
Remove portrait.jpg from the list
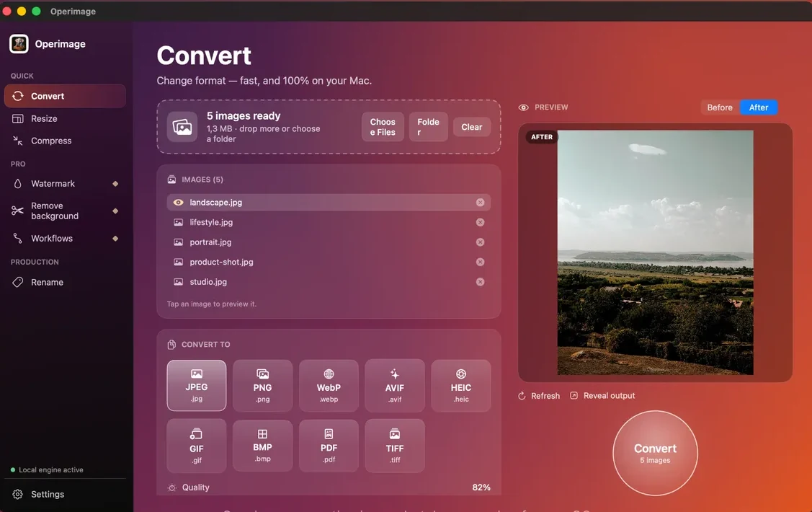click(480, 242)
